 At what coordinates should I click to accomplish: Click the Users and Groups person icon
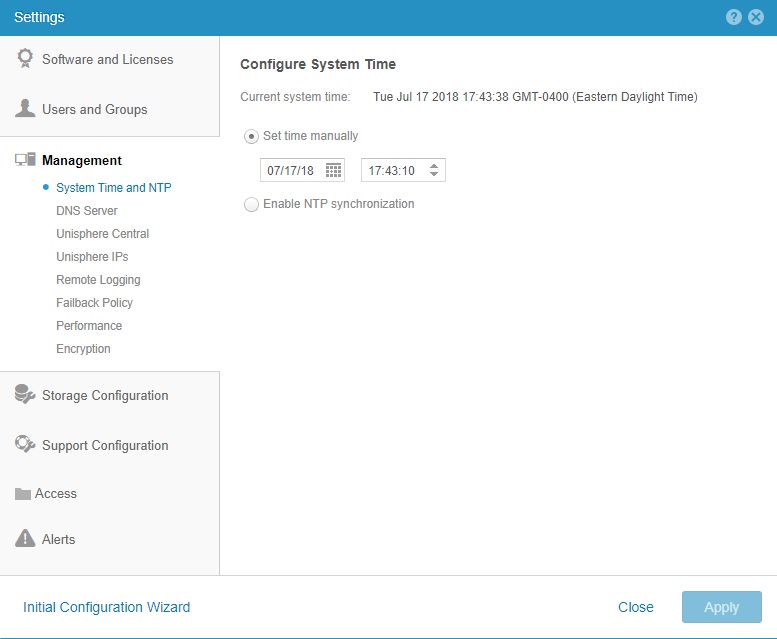point(26,108)
